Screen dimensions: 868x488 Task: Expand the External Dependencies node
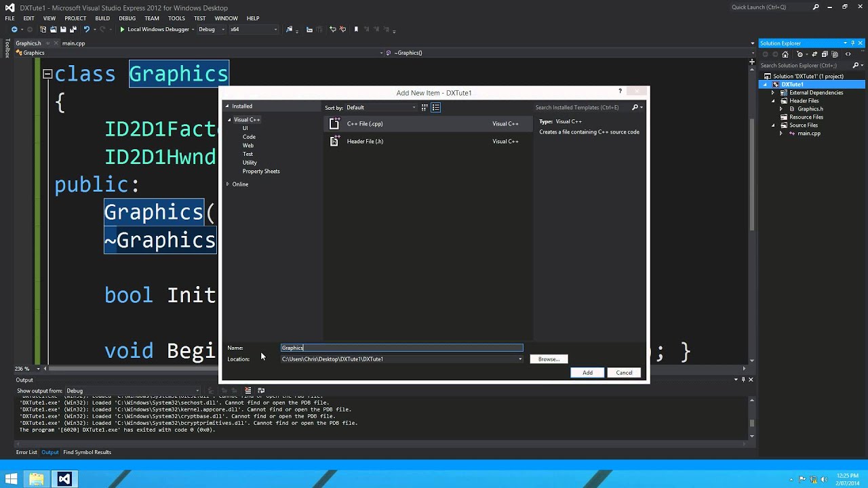(x=773, y=93)
